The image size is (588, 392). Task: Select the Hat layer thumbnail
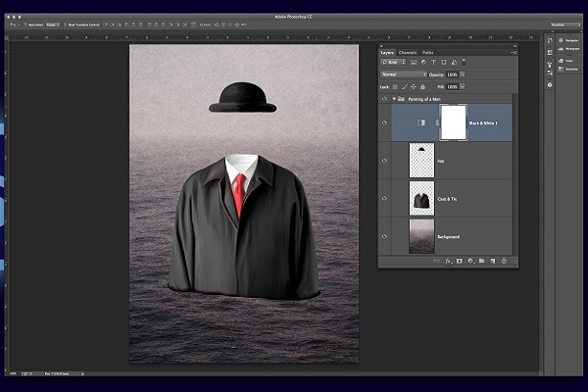click(421, 160)
